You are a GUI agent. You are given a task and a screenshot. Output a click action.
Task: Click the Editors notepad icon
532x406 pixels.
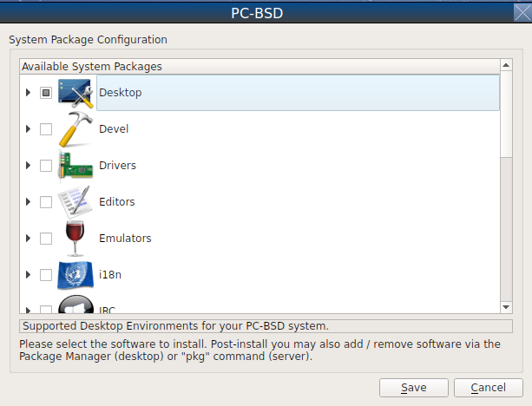click(76, 202)
